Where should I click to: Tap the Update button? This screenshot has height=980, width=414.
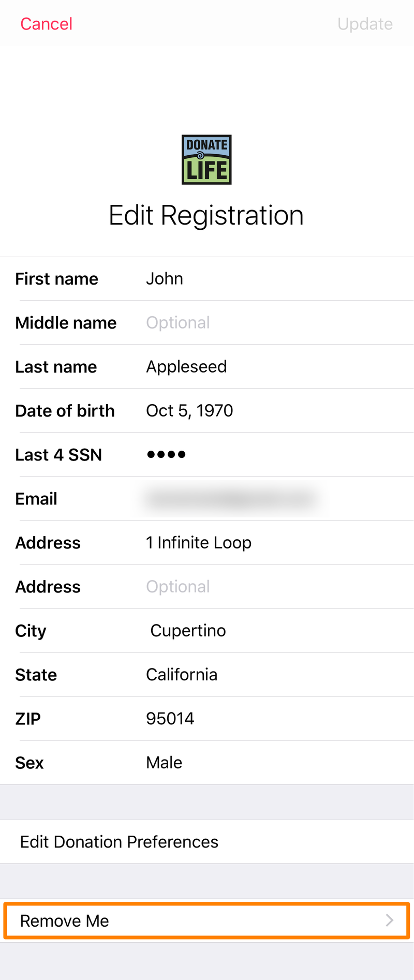365,24
